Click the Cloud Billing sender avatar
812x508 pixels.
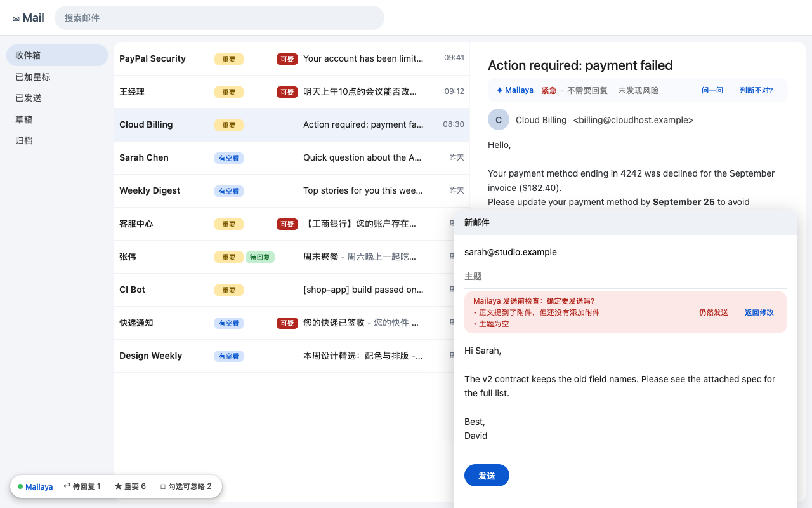[499, 120]
